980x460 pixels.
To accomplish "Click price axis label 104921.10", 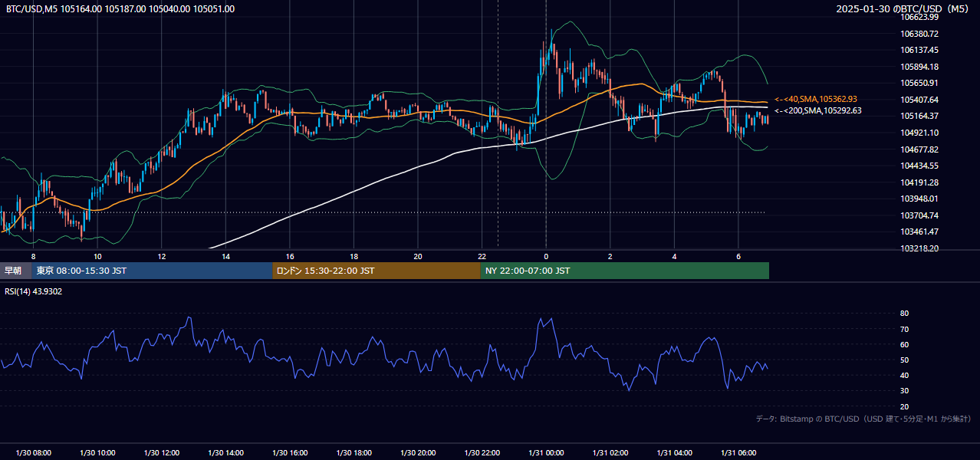I will point(919,133).
